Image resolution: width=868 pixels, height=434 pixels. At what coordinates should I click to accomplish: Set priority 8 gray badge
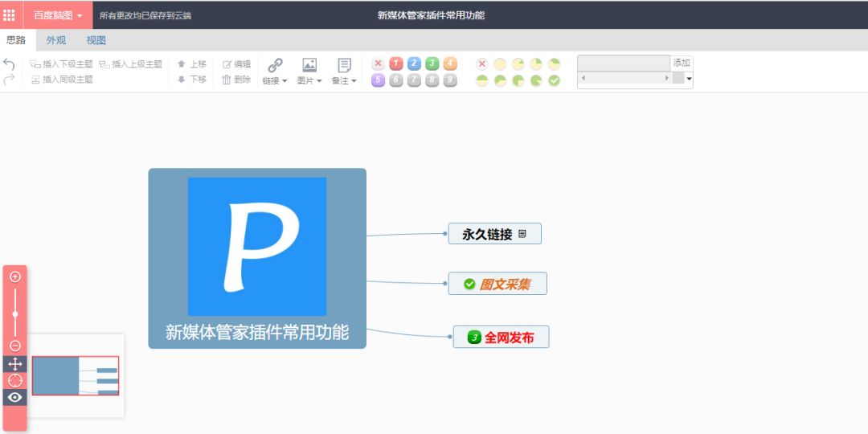pos(432,80)
